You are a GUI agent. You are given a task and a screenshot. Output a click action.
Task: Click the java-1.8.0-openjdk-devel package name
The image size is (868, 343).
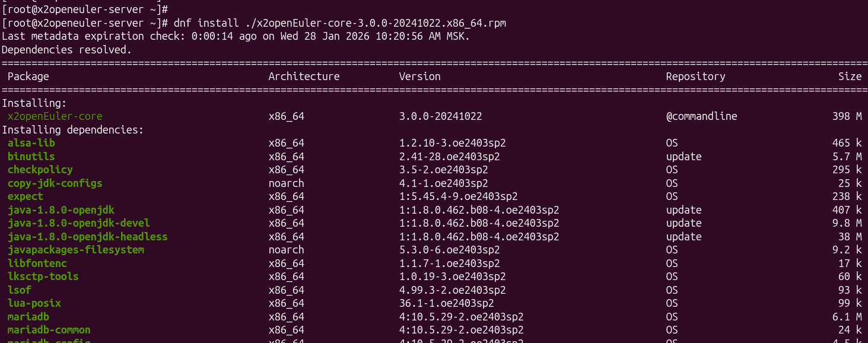[78, 223]
